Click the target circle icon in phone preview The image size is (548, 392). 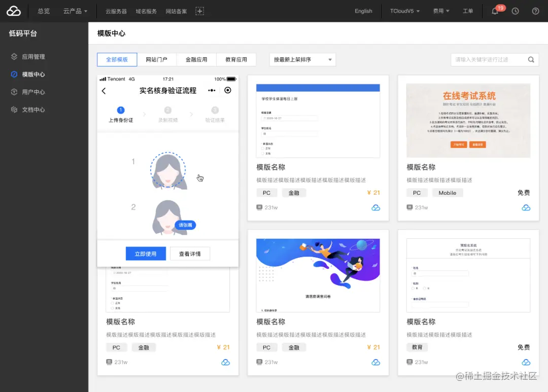[227, 90]
